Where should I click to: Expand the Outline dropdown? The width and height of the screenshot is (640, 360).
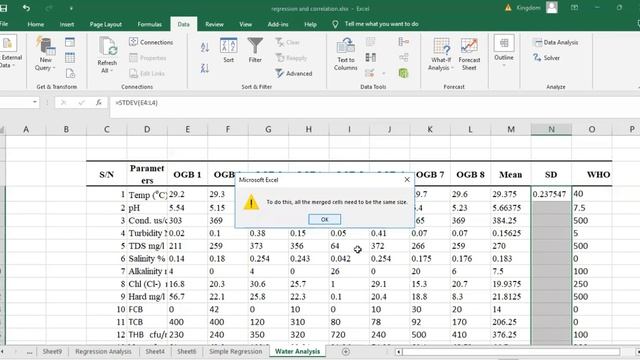(x=504, y=52)
